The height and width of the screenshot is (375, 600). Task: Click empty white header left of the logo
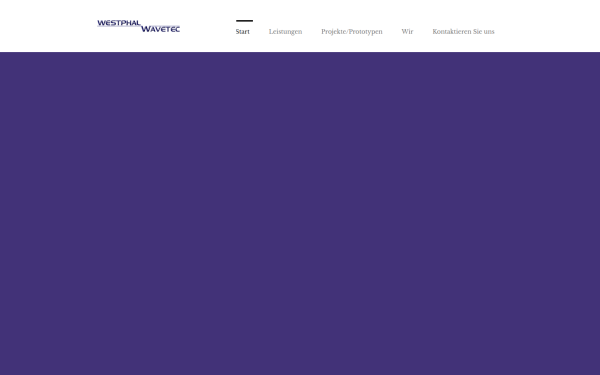point(48,26)
